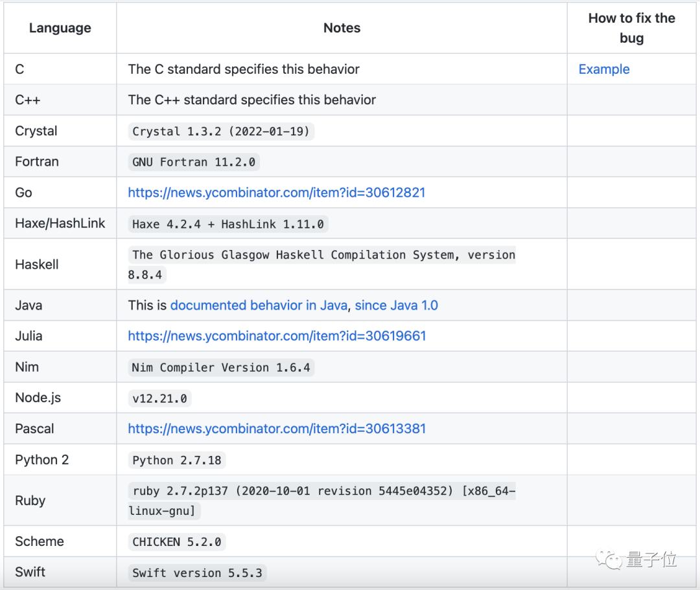Click the 'How to fix the bug' header
700x590 pixels.
[x=631, y=28]
